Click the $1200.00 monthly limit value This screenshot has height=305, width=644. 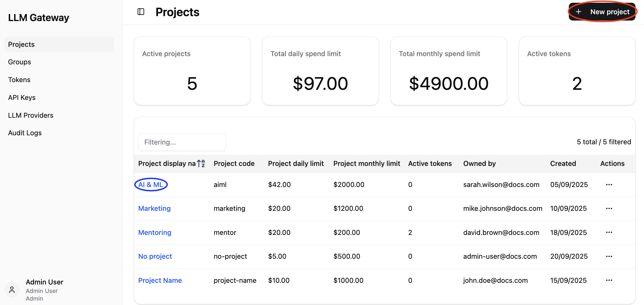click(348, 208)
